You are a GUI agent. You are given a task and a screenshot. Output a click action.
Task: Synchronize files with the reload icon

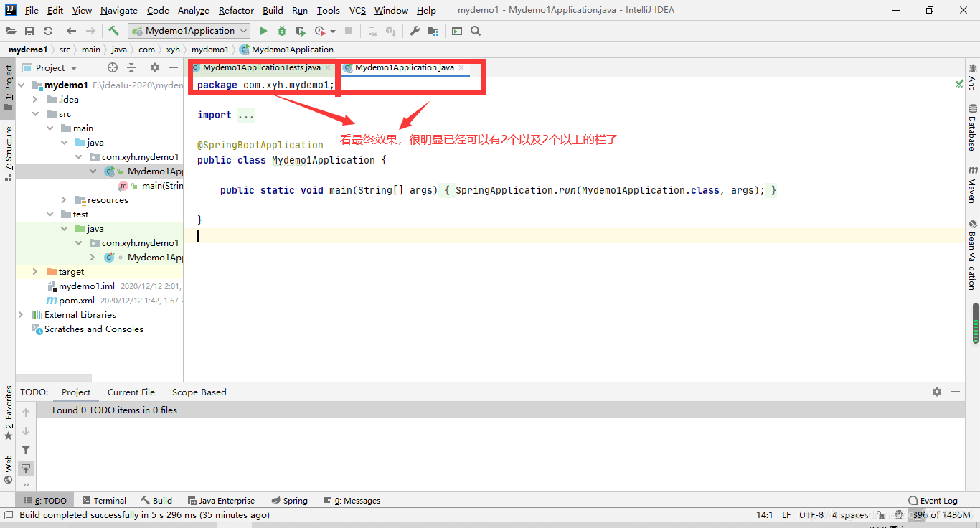[48, 31]
